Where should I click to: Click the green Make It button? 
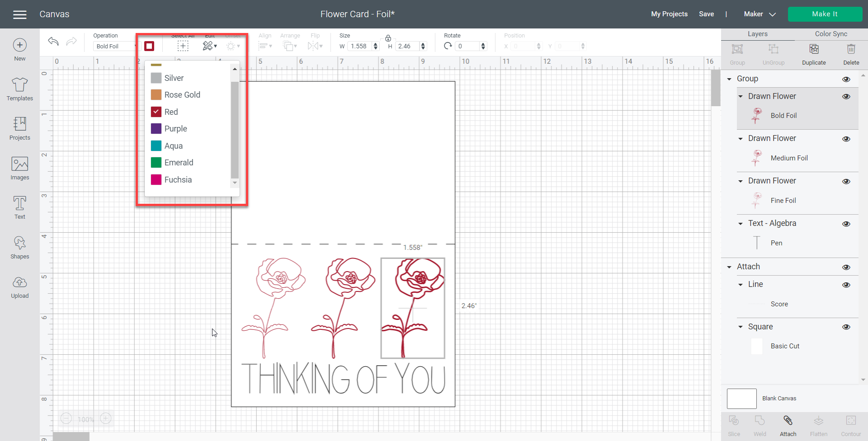coord(825,14)
